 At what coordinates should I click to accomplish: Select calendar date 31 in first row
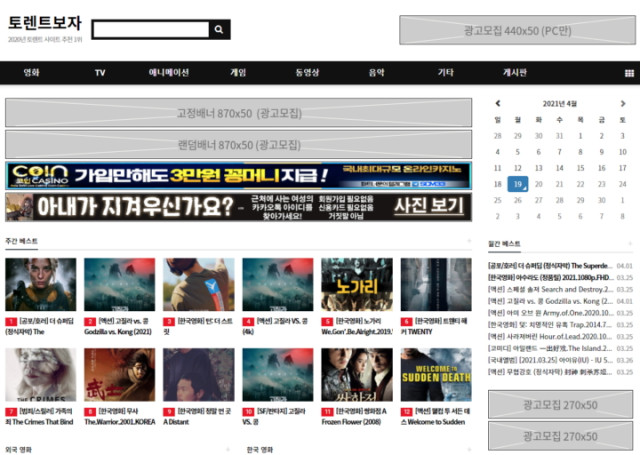point(560,136)
